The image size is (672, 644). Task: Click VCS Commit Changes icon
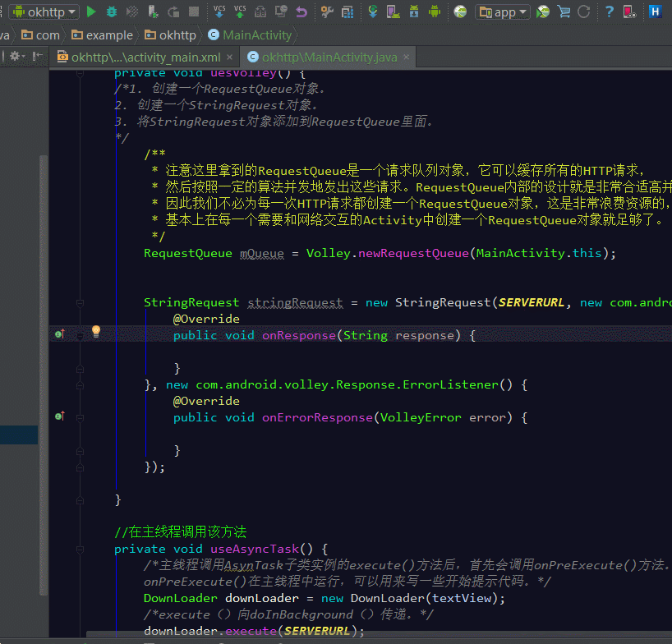[240, 11]
